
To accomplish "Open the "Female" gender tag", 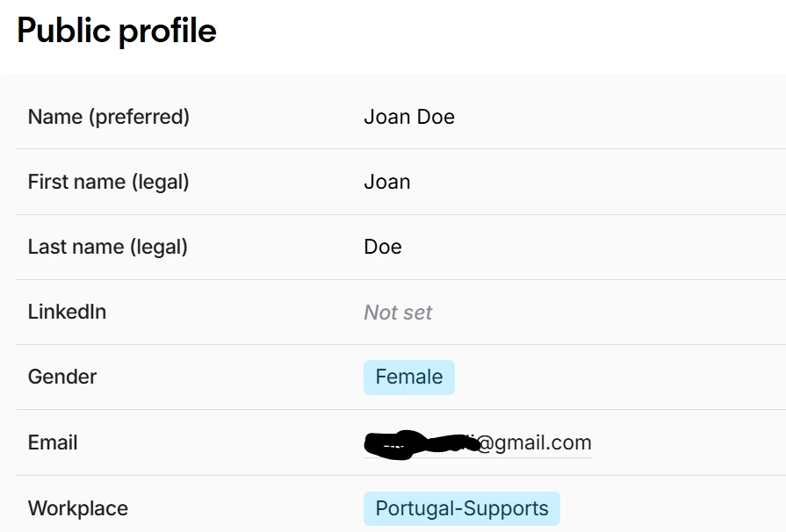I will (x=409, y=377).
